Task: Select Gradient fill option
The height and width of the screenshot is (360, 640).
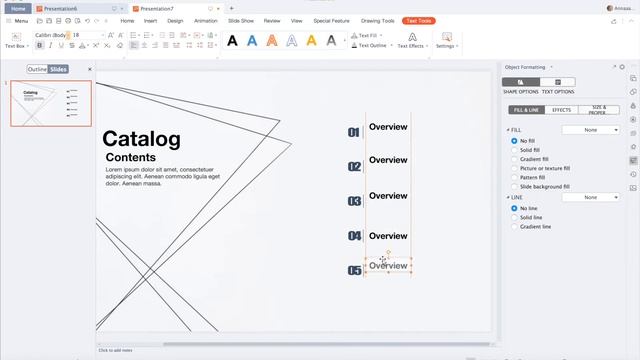Action: click(x=514, y=159)
